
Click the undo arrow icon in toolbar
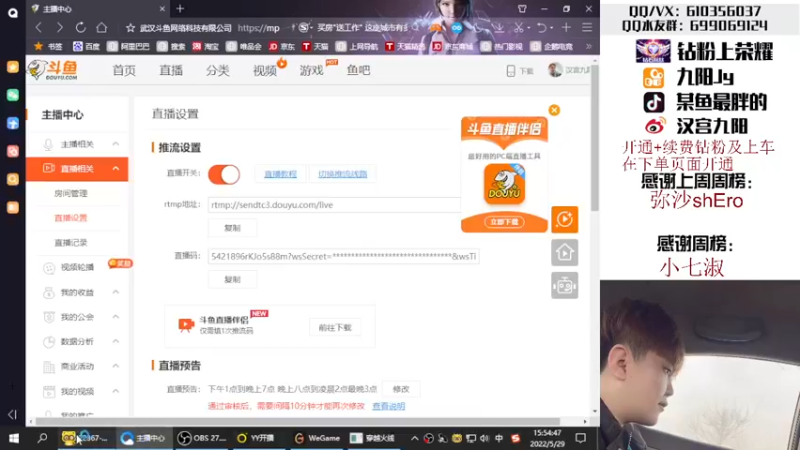click(542, 28)
